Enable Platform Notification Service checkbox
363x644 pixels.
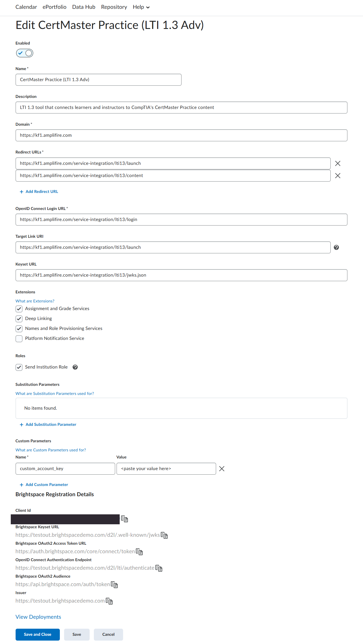tap(19, 338)
